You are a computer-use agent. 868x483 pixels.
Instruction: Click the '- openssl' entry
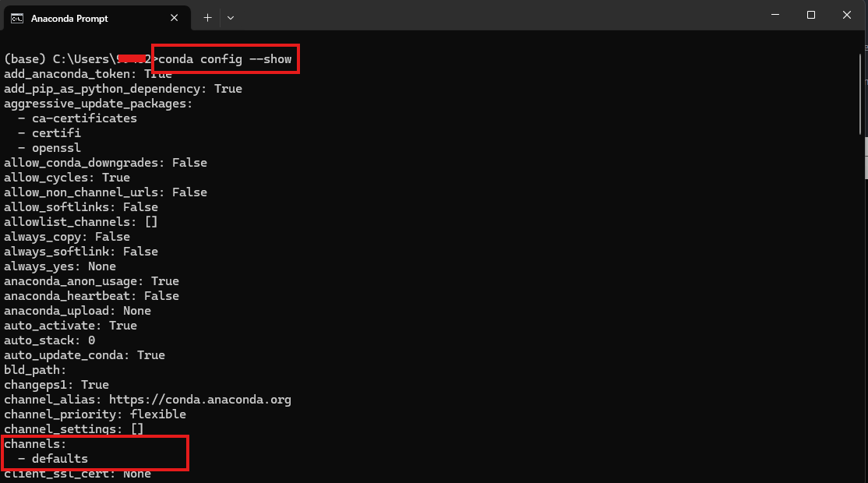coord(49,148)
